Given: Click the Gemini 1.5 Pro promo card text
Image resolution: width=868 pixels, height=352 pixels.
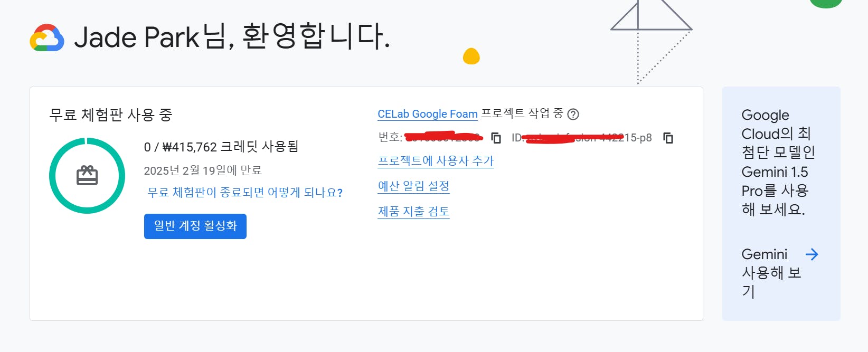Looking at the screenshot, I should click(775, 163).
